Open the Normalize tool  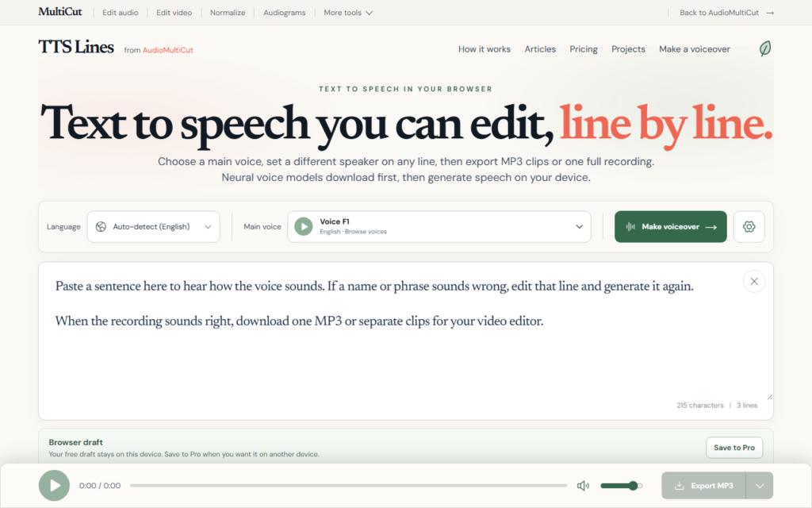pos(228,13)
